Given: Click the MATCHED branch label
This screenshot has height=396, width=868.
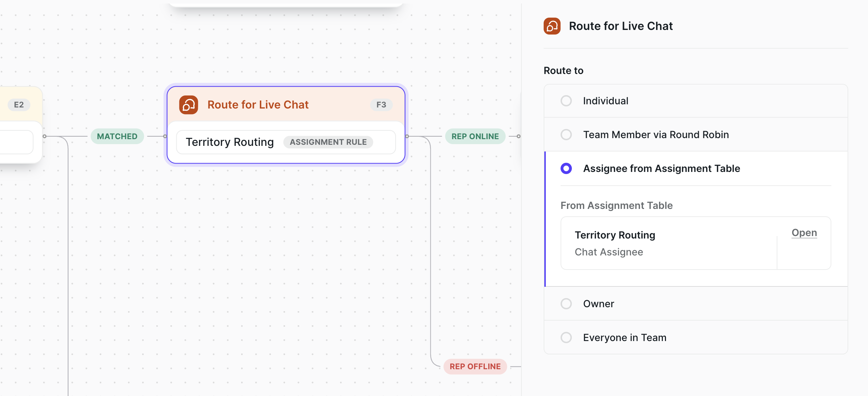Looking at the screenshot, I should click(x=117, y=136).
